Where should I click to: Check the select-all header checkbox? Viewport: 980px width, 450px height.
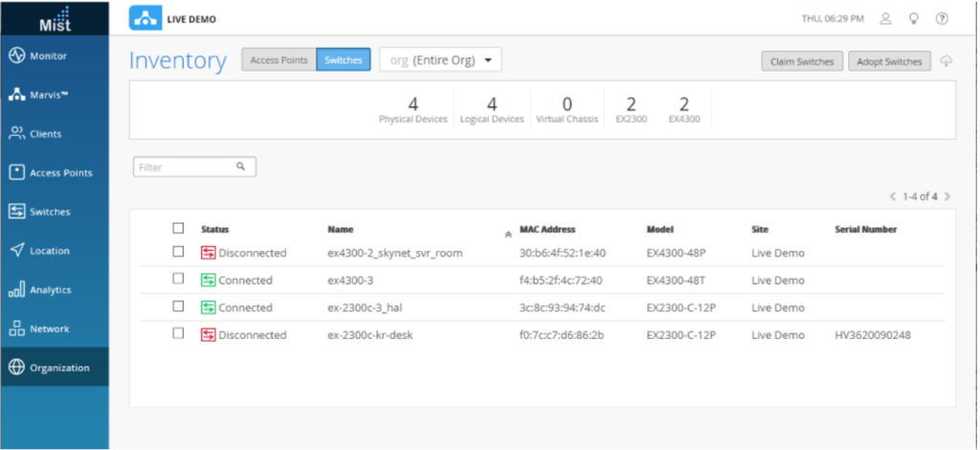point(178,228)
